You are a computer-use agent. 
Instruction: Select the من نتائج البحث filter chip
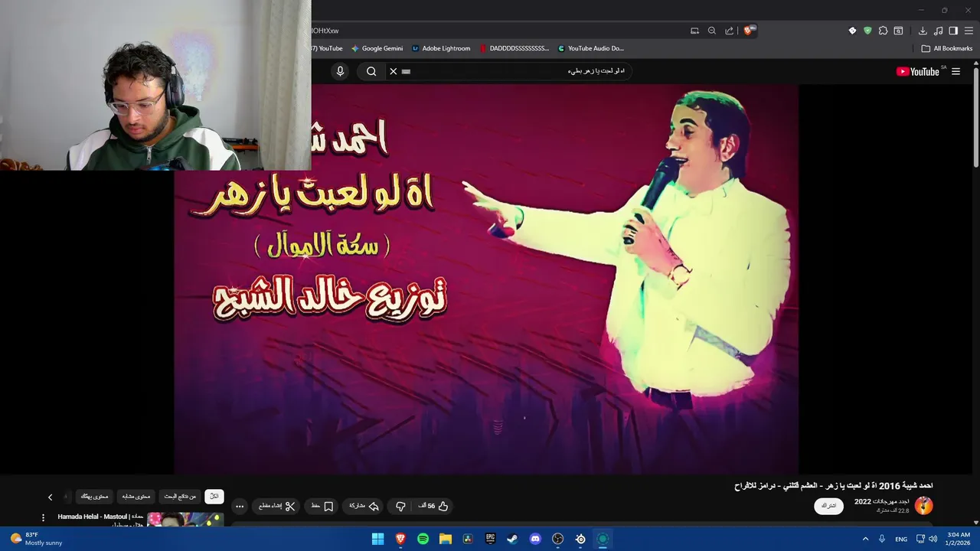tap(180, 496)
